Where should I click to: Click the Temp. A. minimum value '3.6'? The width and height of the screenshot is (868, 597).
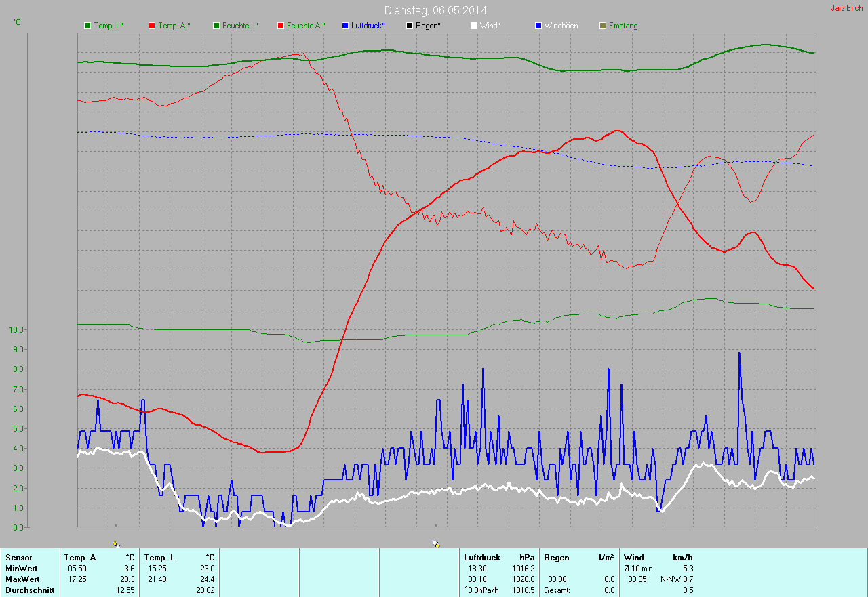point(130,569)
